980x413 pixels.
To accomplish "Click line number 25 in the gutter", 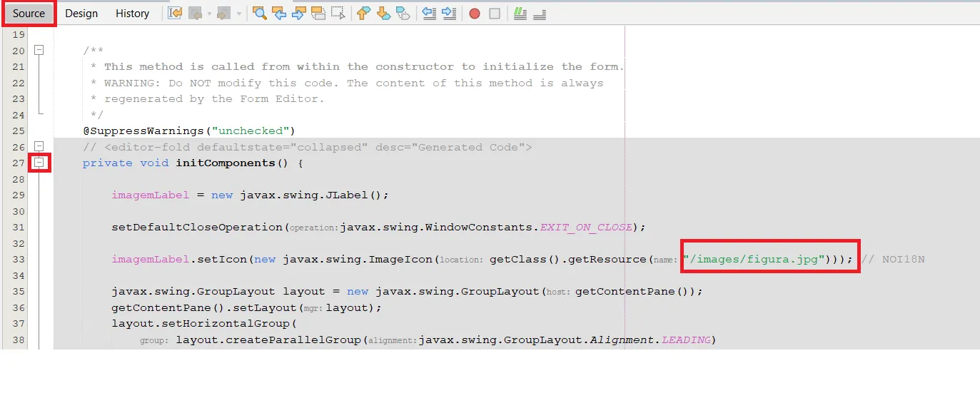I will [x=19, y=131].
